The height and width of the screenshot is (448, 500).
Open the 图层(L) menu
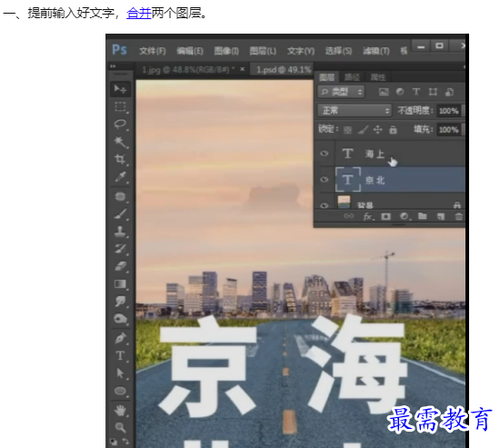point(263,51)
